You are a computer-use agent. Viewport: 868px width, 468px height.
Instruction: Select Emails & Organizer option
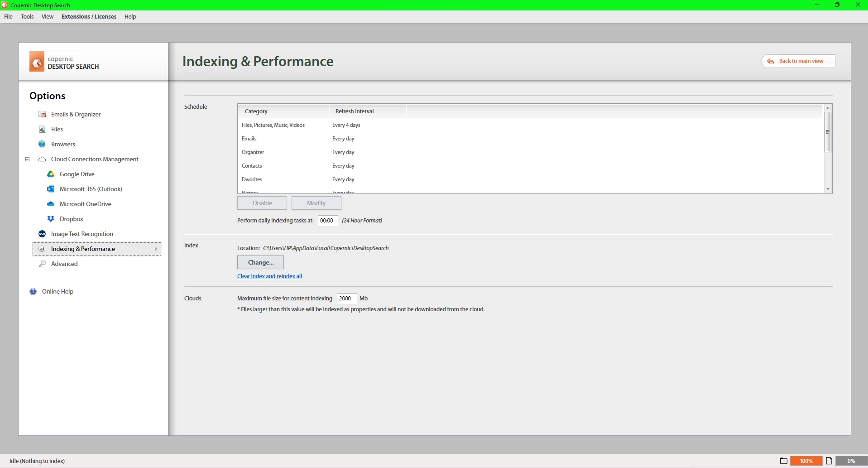tap(76, 114)
